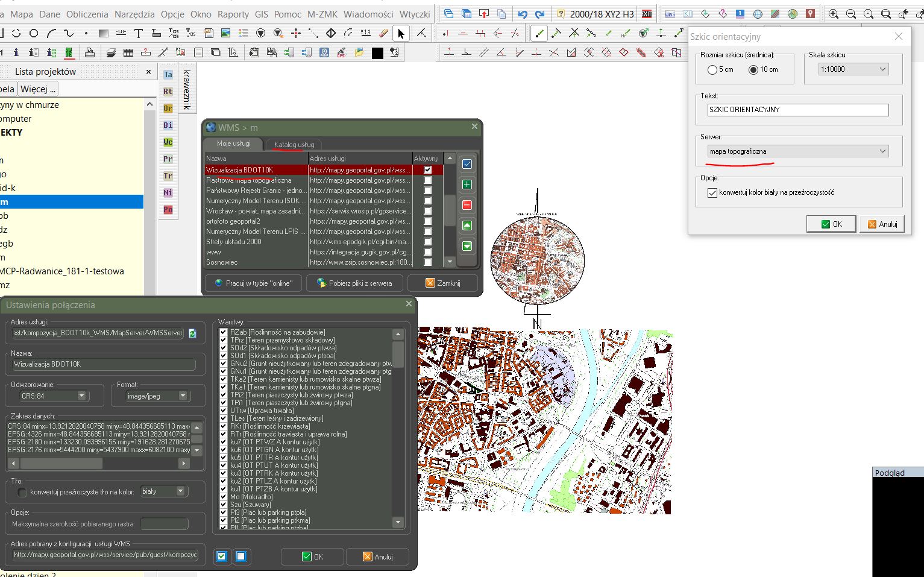Screen dimensions: 924x577
Task: Uncheck the RZab layer checkbox
Action: tap(224, 332)
